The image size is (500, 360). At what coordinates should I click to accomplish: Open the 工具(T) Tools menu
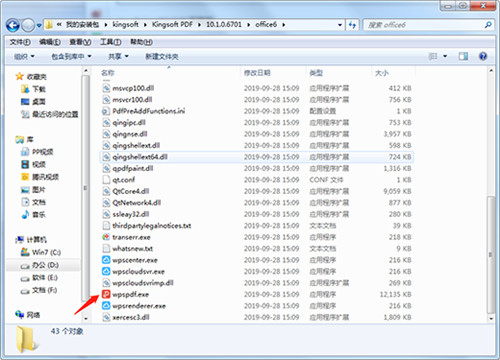[111, 42]
